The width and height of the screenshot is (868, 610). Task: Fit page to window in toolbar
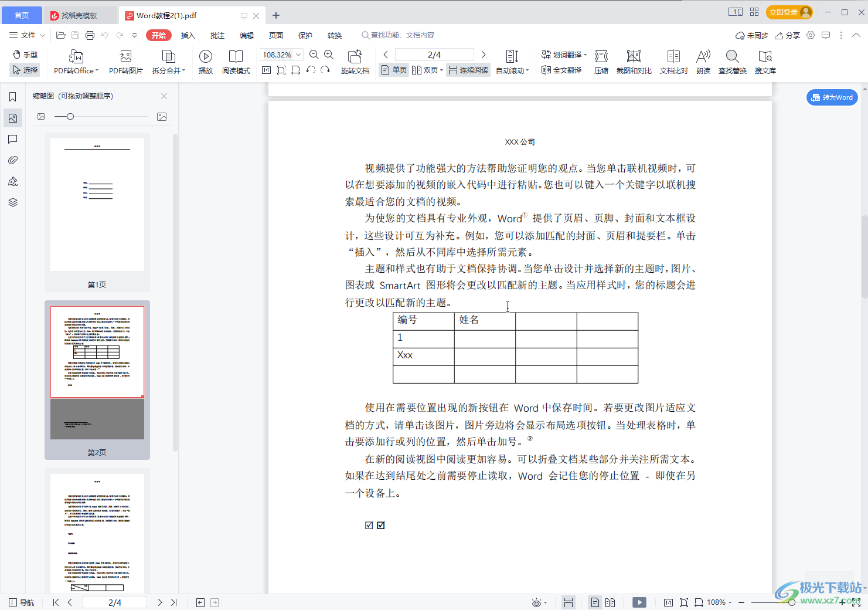click(x=281, y=70)
